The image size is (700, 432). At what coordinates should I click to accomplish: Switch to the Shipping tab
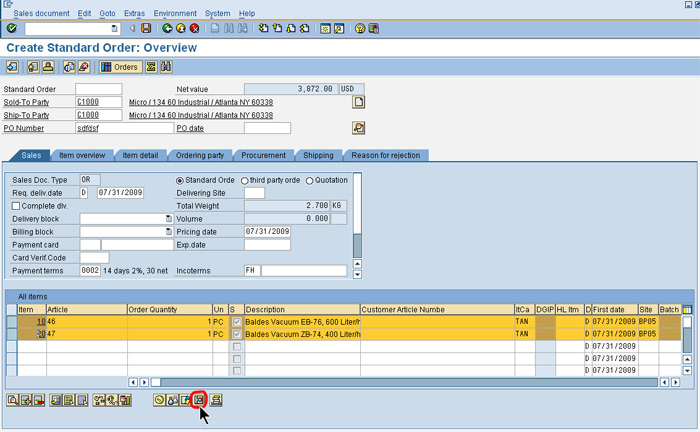click(x=318, y=156)
